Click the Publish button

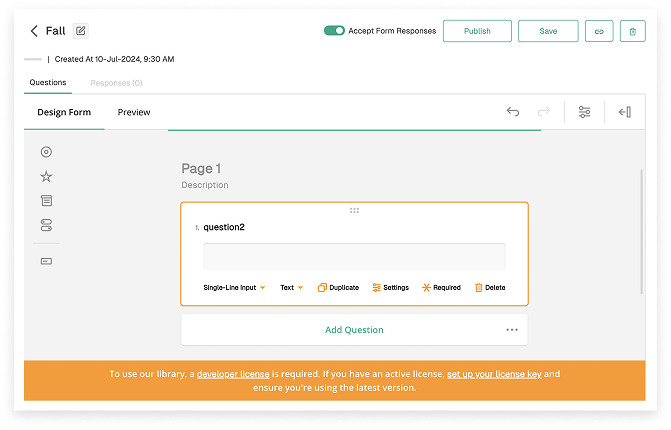(x=477, y=31)
